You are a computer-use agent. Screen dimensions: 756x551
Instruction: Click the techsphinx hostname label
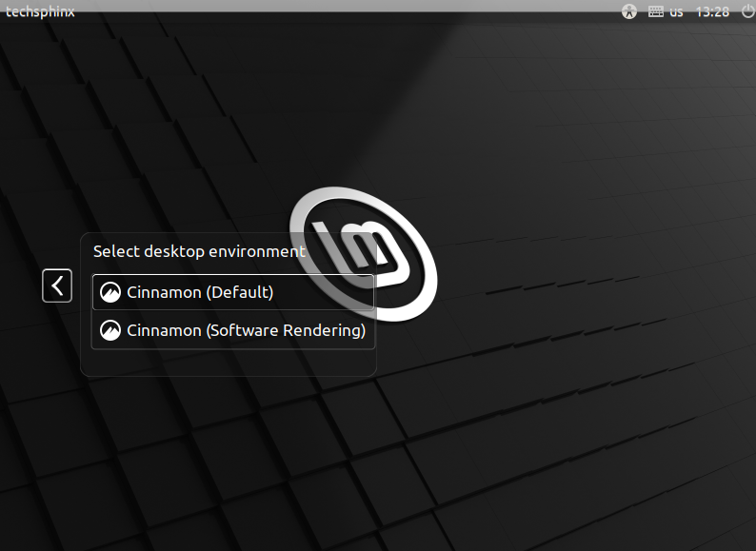click(x=40, y=11)
